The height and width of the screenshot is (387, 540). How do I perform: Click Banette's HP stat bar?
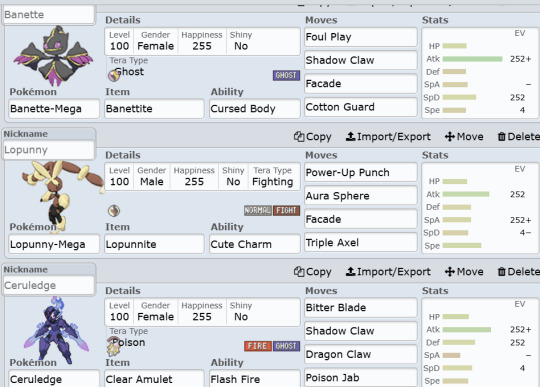(x=455, y=46)
